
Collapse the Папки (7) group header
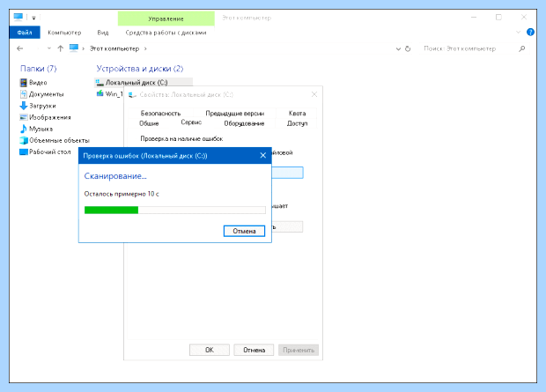38,69
